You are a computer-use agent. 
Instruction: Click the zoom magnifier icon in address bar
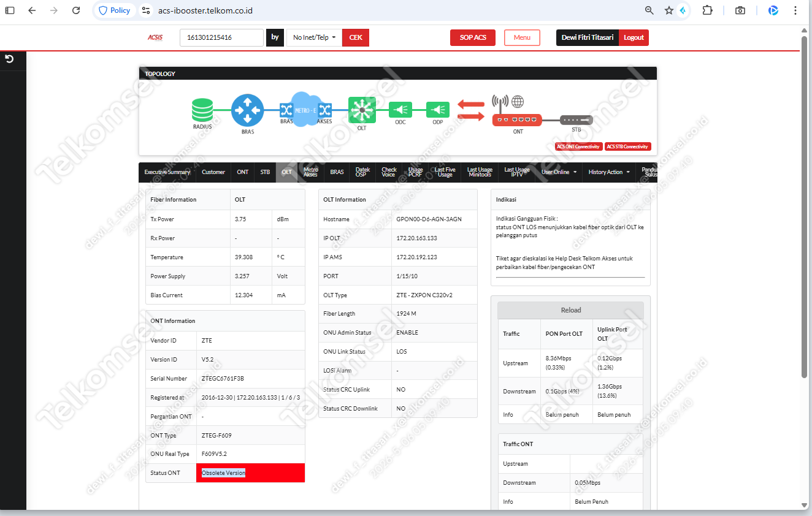(x=649, y=10)
